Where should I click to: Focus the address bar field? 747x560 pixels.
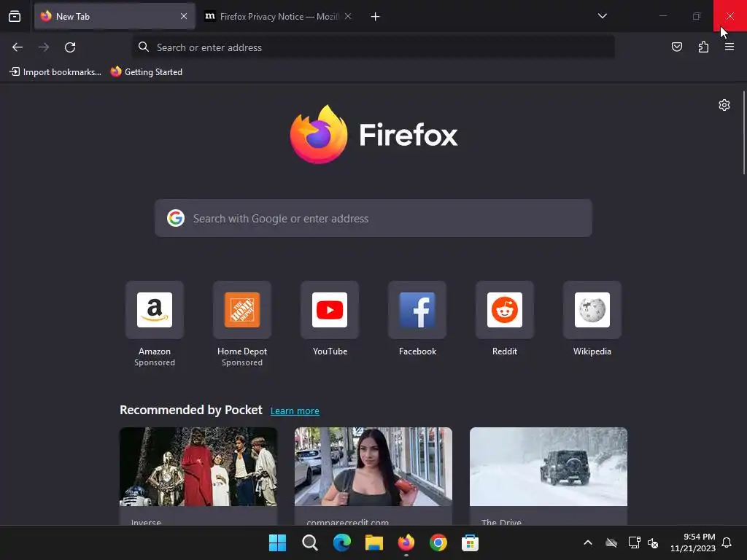[x=373, y=47]
